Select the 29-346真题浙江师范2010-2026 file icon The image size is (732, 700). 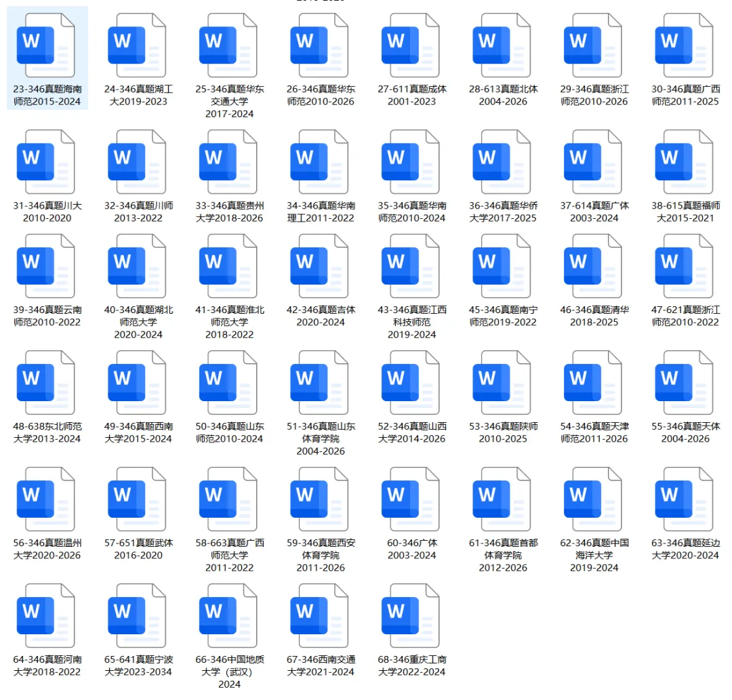[x=593, y=45]
